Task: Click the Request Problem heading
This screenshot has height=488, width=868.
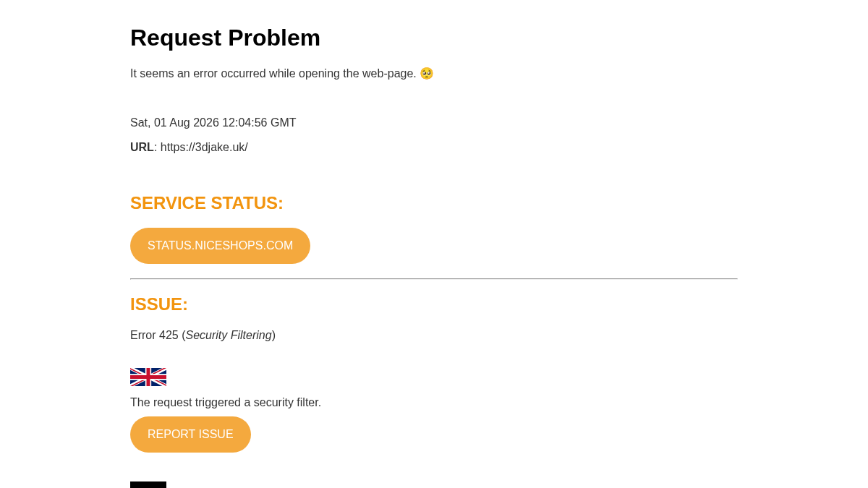Action: tap(225, 38)
